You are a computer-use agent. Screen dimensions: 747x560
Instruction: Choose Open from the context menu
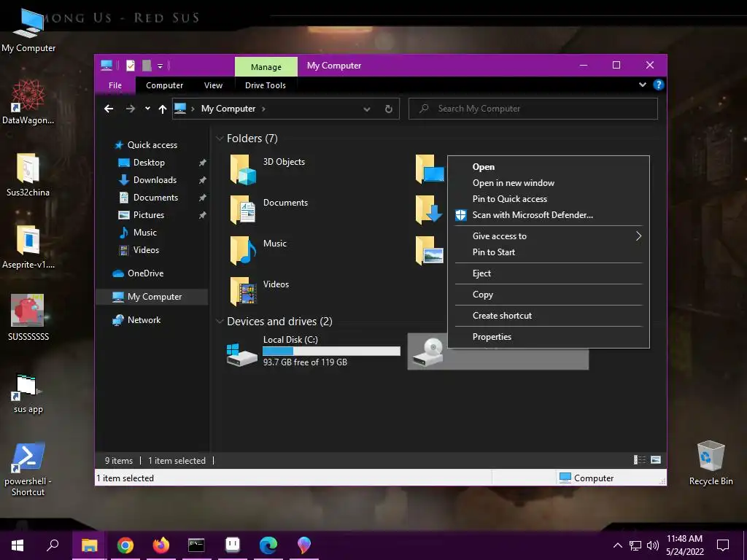coord(549,167)
